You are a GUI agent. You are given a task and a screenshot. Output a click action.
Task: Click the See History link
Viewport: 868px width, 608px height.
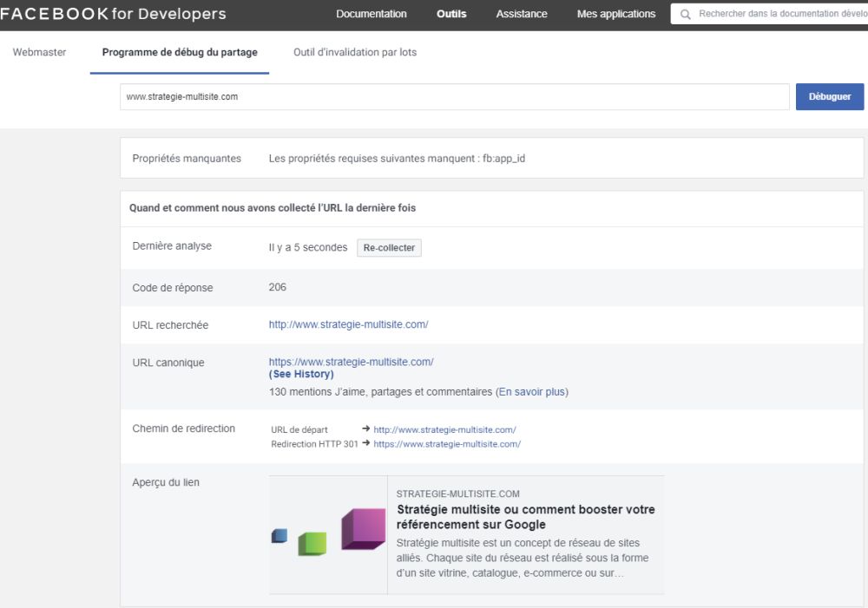[301, 374]
